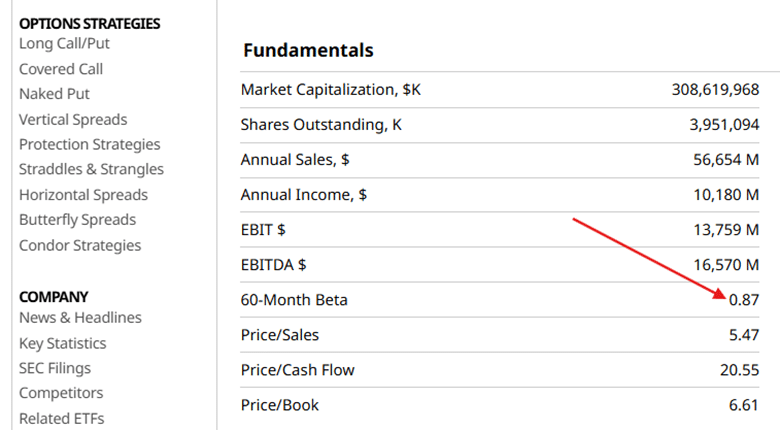Screen dimensions: 780x430
Task: Select Straddles & Strangles option
Action: point(91,169)
